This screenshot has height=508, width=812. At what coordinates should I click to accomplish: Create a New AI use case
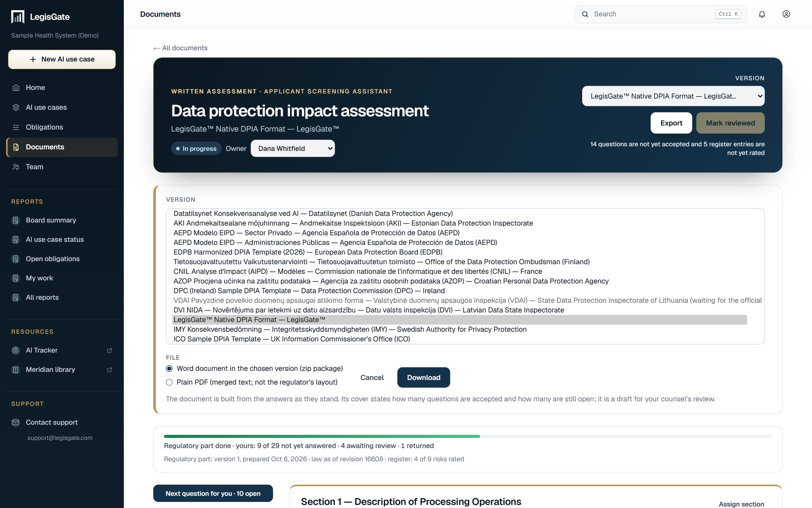pyautogui.click(x=62, y=59)
